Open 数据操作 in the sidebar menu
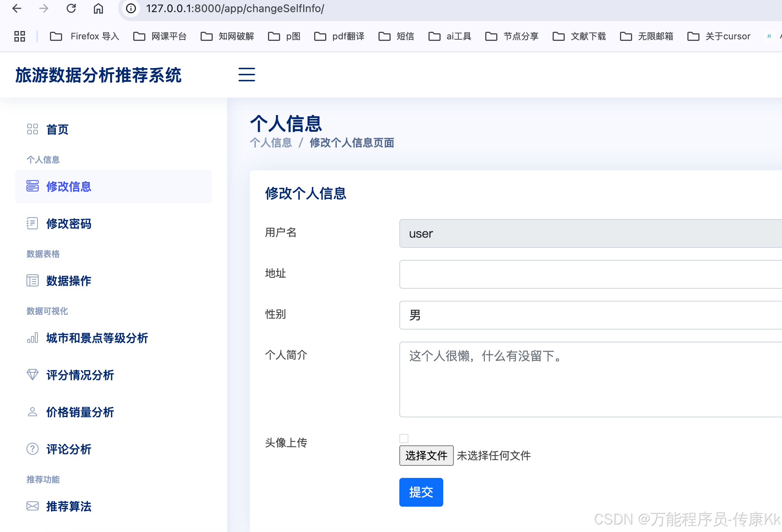Viewport: 782px width, 532px height. (69, 281)
